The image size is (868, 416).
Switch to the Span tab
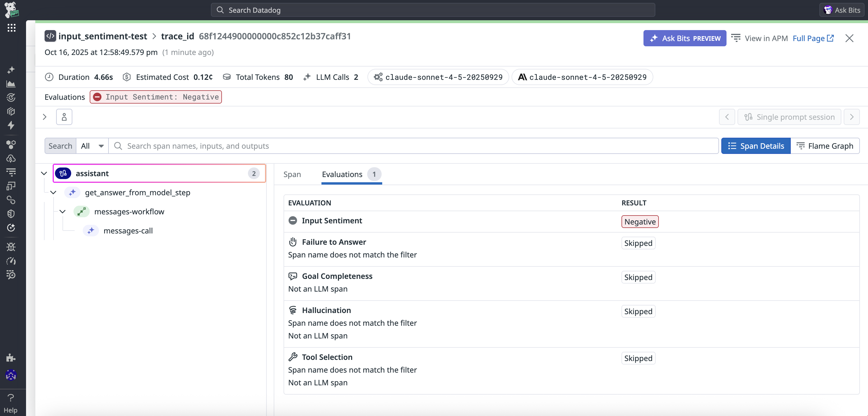[292, 174]
